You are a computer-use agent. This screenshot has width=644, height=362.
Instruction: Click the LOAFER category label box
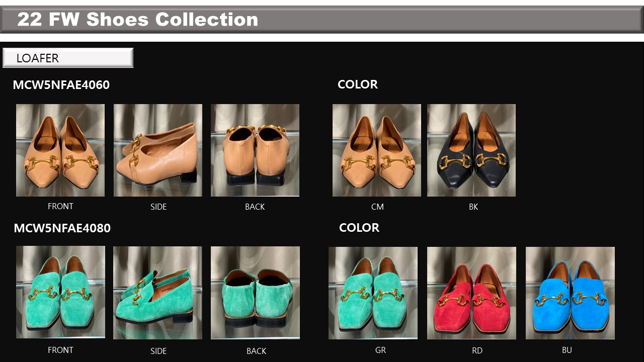coord(68,58)
